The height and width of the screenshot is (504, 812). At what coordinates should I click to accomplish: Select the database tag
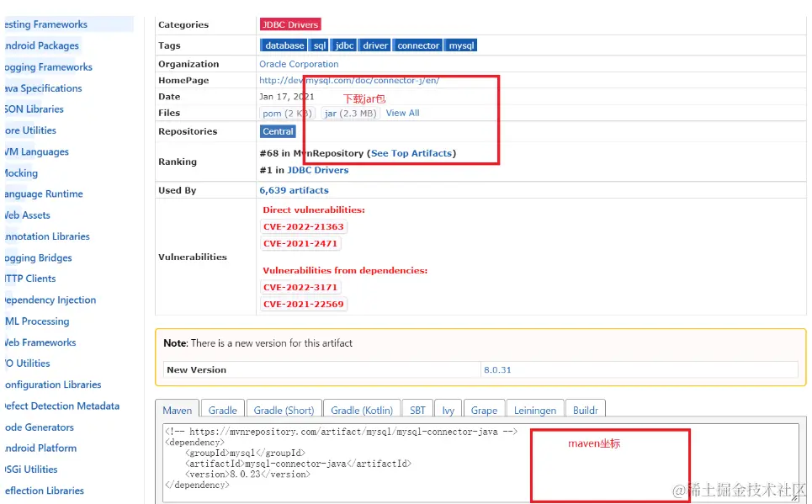click(x=284, y=45)
